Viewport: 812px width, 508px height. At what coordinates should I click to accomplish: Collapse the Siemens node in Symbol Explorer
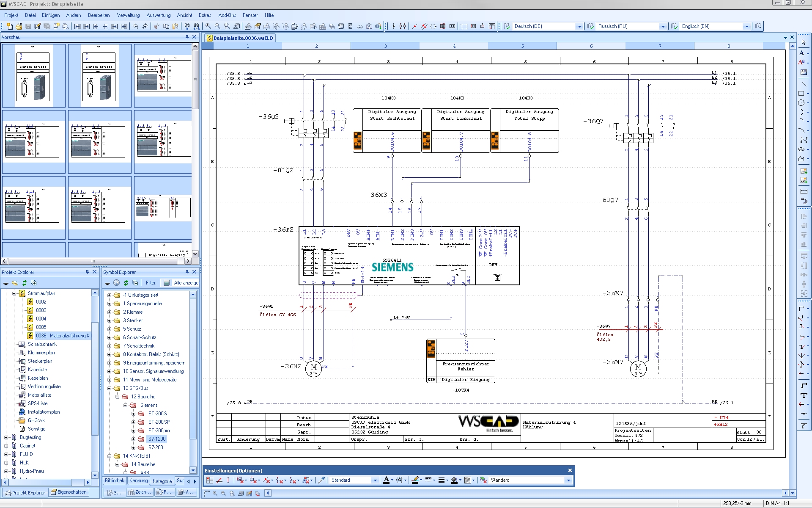(125, 405)
